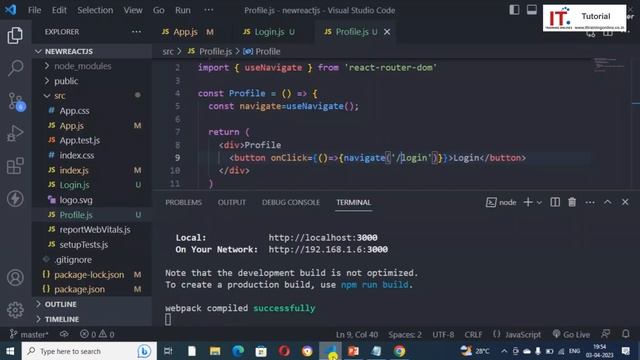640x360 pixels.
Task: Click the taskbar search box
Action: coord(89,351)
